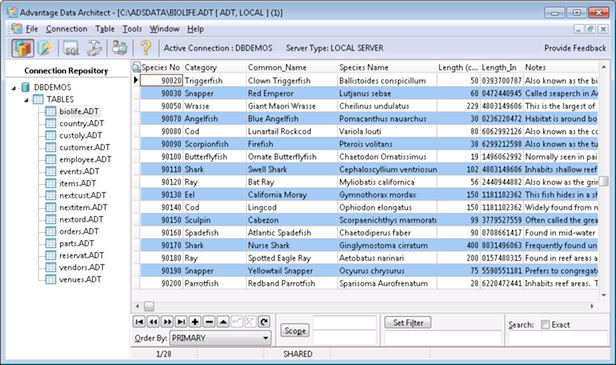Click the upper Scope input field

click(345, 323)
